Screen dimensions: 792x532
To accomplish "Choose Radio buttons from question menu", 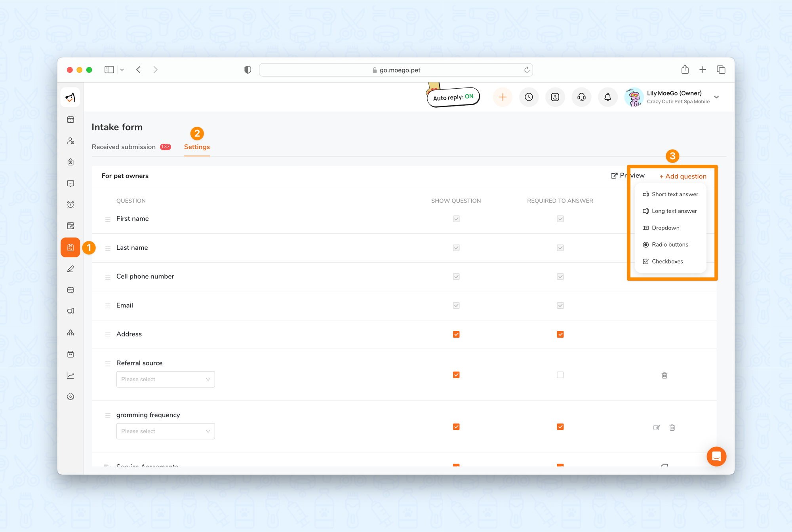I will coord(670,245).
